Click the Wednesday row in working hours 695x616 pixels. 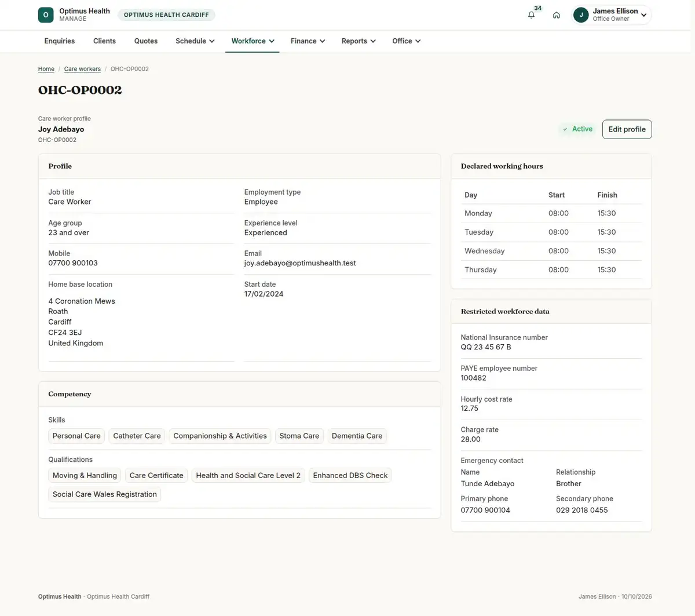point(551,251)
